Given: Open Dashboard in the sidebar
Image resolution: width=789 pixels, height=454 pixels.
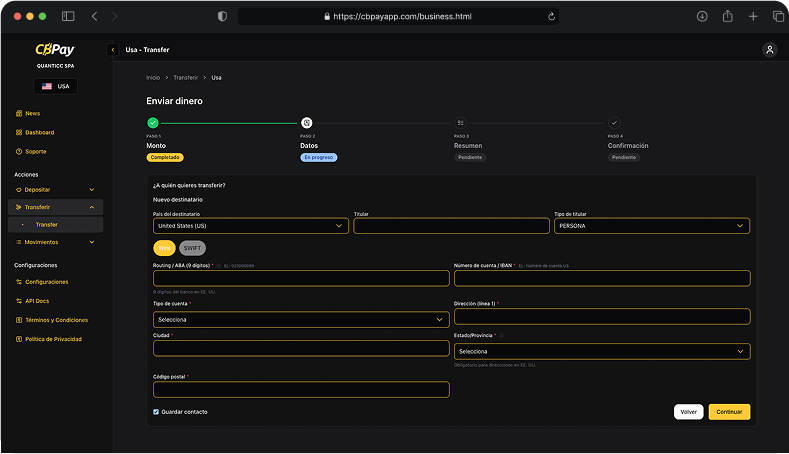Looking at the screenshot, I should 40,132.
